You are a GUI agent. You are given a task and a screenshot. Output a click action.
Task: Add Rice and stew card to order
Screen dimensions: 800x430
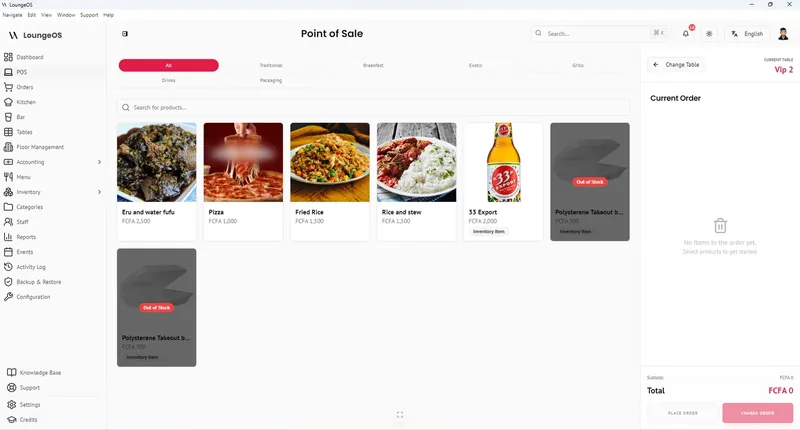point(417,182)
